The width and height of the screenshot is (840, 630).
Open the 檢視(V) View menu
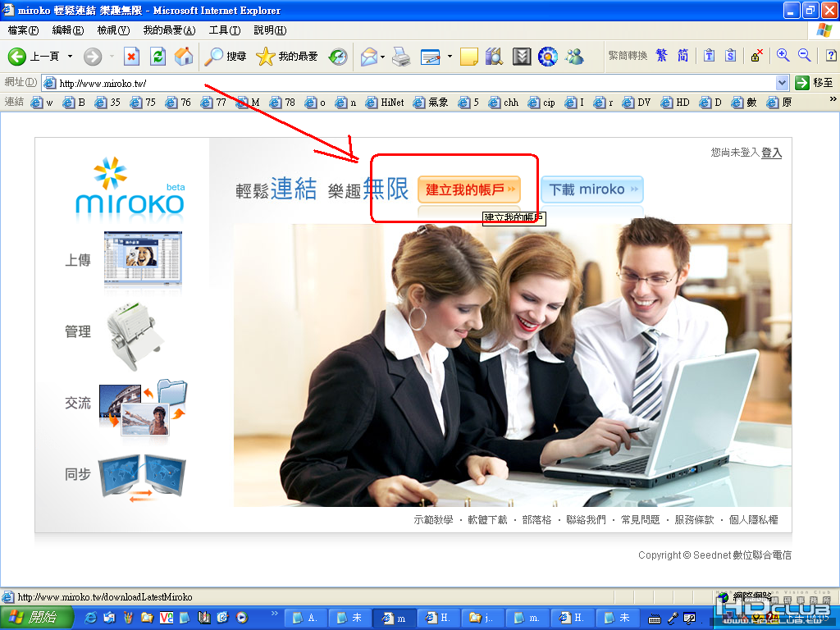113,30
